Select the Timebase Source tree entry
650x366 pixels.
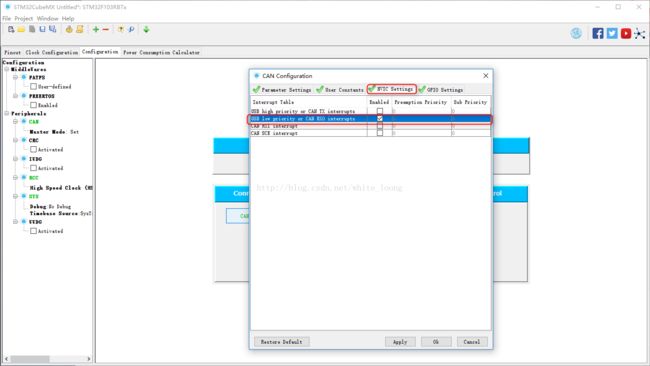pyautogui.click(x=60, y=213)
